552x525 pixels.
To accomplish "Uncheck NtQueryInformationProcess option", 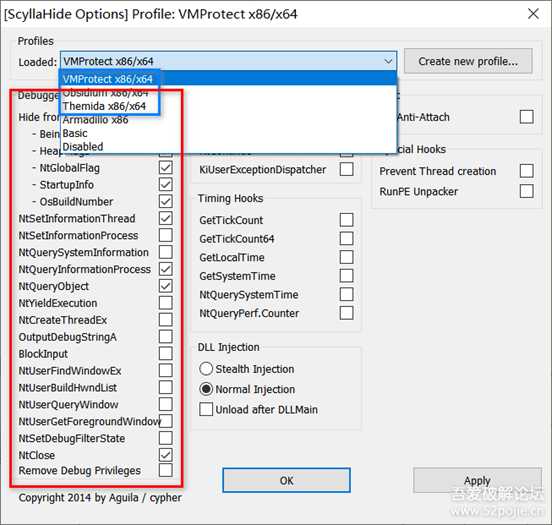I will pos(165,269).
